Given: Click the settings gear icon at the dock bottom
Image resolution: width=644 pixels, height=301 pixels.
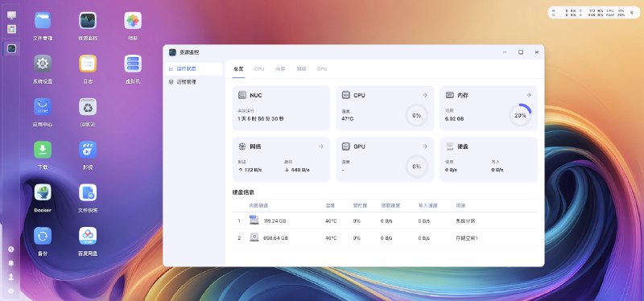Looking at the screenshot, I should 11,291.
